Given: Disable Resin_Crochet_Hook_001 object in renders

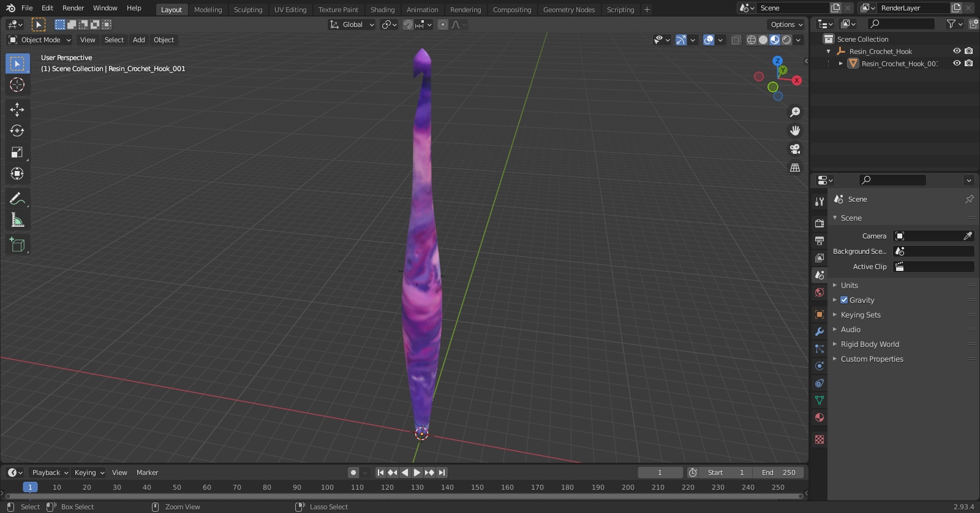Looking at the screenshot, I should click(x=969, y=63).
